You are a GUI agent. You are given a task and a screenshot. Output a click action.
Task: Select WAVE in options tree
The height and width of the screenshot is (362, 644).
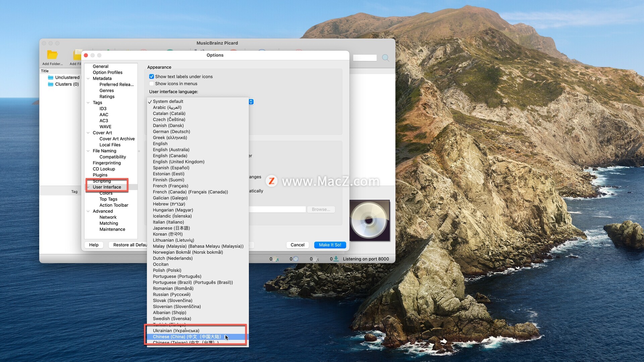tap(105, 127)
